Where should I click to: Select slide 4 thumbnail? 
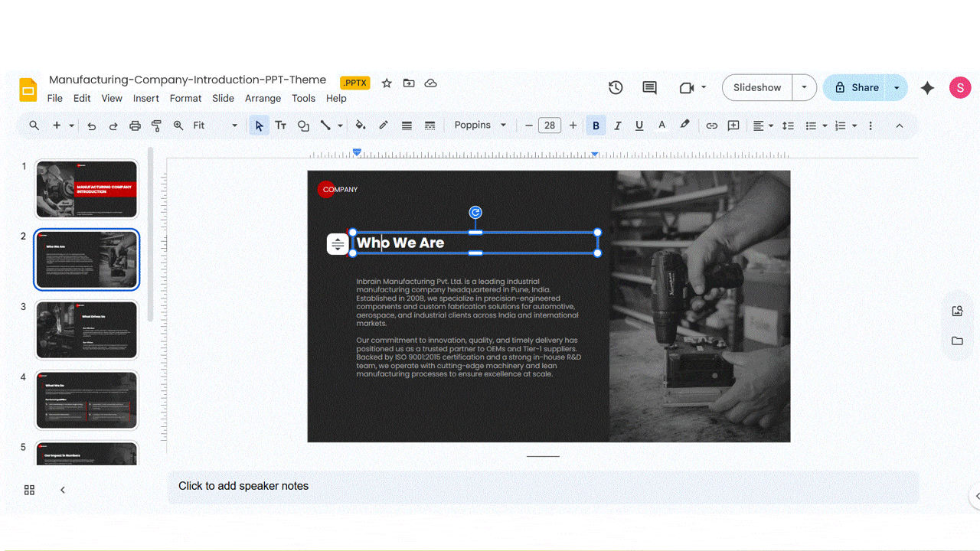pyautogui.click(x=86, y=399)
